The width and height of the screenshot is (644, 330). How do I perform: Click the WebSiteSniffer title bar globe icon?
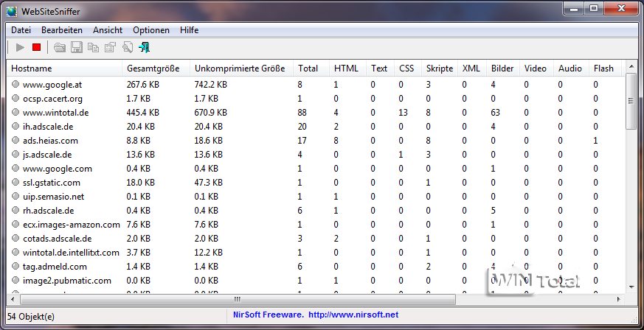12,12
